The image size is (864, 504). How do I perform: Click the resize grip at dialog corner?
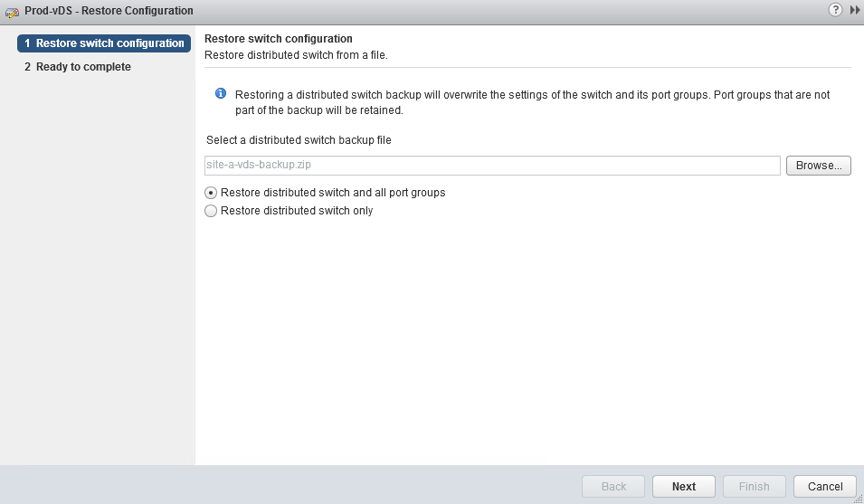(858, 499)
